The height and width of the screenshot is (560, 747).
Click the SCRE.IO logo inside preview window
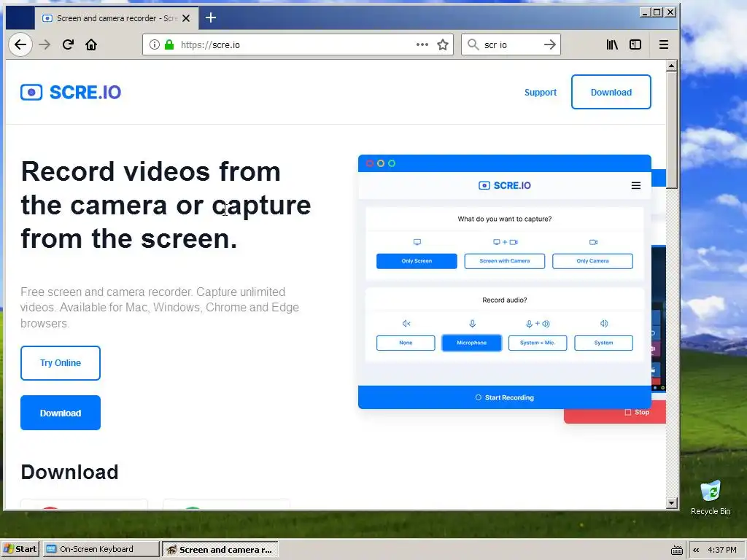coord(505,186)
